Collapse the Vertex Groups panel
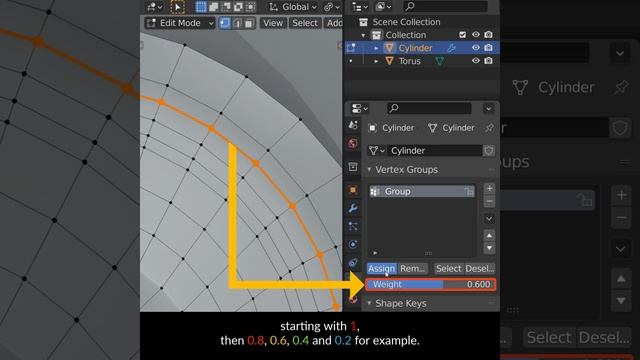 (x=369, y=170)
